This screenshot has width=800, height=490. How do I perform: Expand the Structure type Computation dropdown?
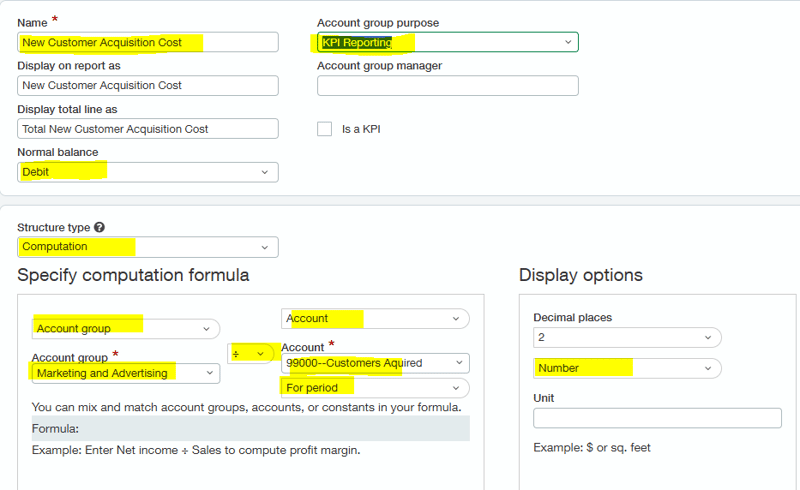click(148, 247)
